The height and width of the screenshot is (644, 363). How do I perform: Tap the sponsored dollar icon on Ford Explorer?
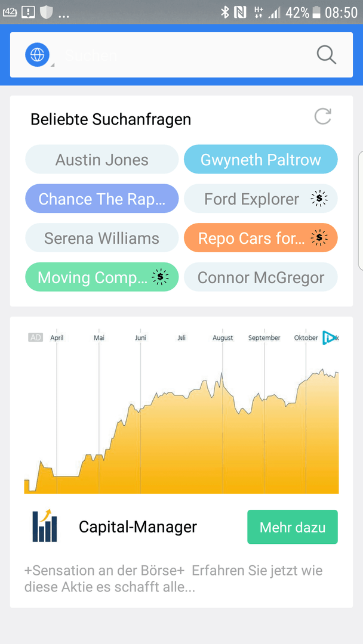(x=319, y=199)
